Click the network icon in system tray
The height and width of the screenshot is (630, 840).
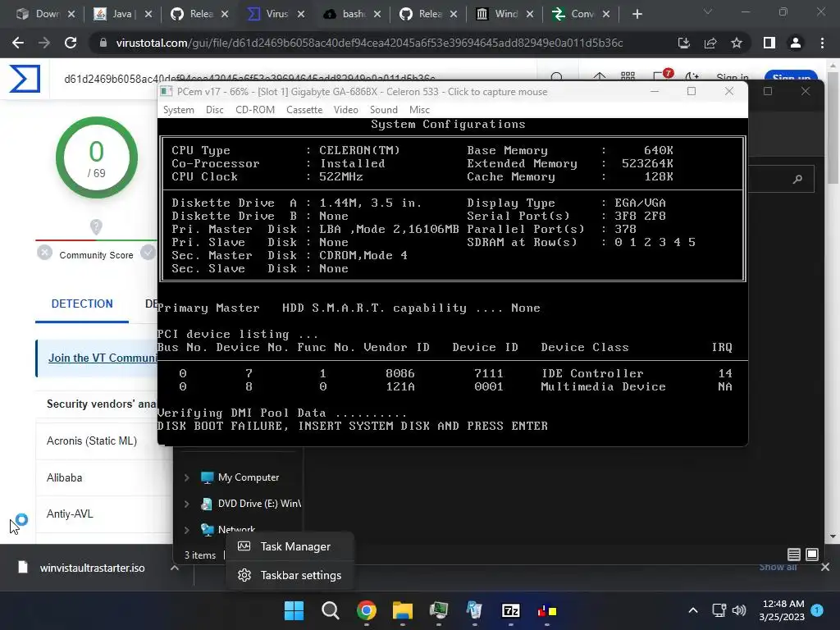click(719, 610)
